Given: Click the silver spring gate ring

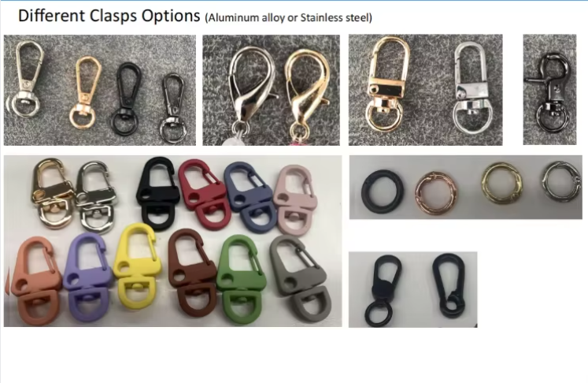Looking at the screenshot, I should pyautogui.click(x=561, y=182).
